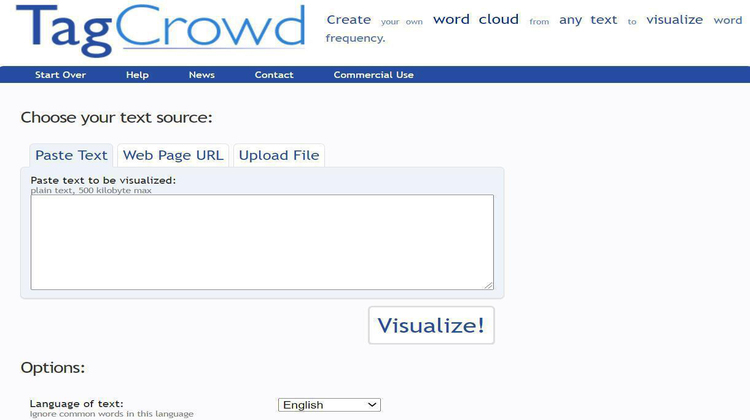Go to the News section
The width and height of the screenshot is (750, 420).
(201, 75)
